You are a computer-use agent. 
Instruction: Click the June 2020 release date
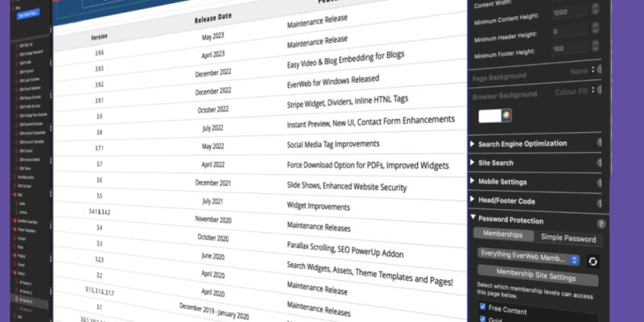[x=213, y=256]
